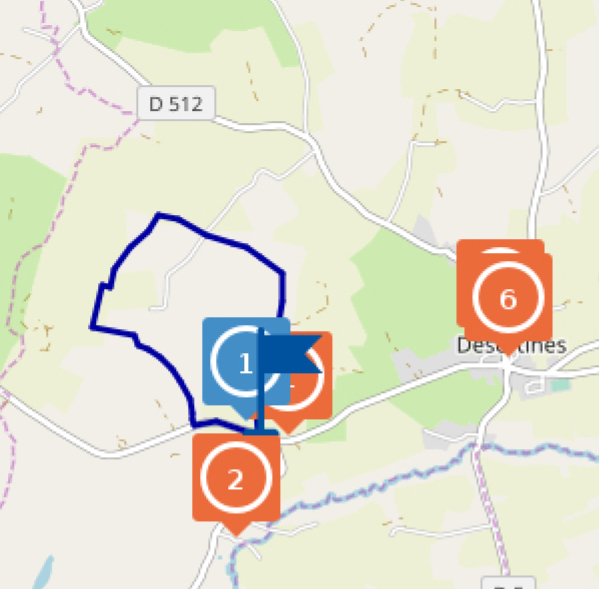Click the northernmost corner of the blue route
599x589 pixels.
tap(159, 216)
